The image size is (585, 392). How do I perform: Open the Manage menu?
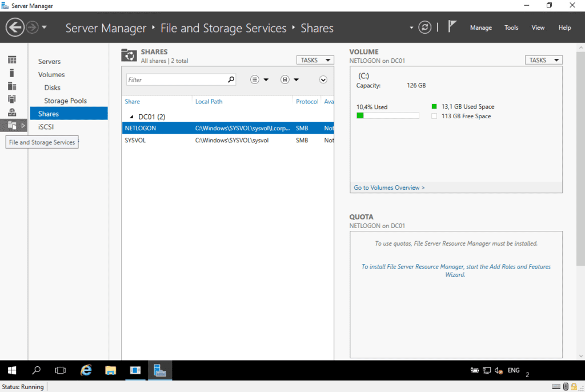pos(480,27)
